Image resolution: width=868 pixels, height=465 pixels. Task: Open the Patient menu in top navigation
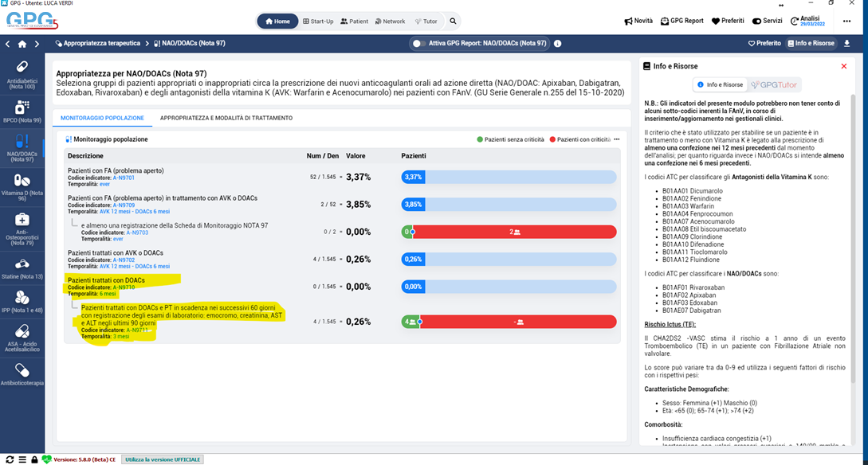pos(354,21)
